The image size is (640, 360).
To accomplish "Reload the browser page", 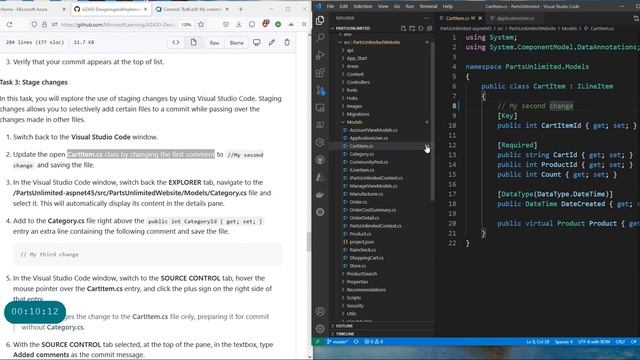I will tap(9, 24).
